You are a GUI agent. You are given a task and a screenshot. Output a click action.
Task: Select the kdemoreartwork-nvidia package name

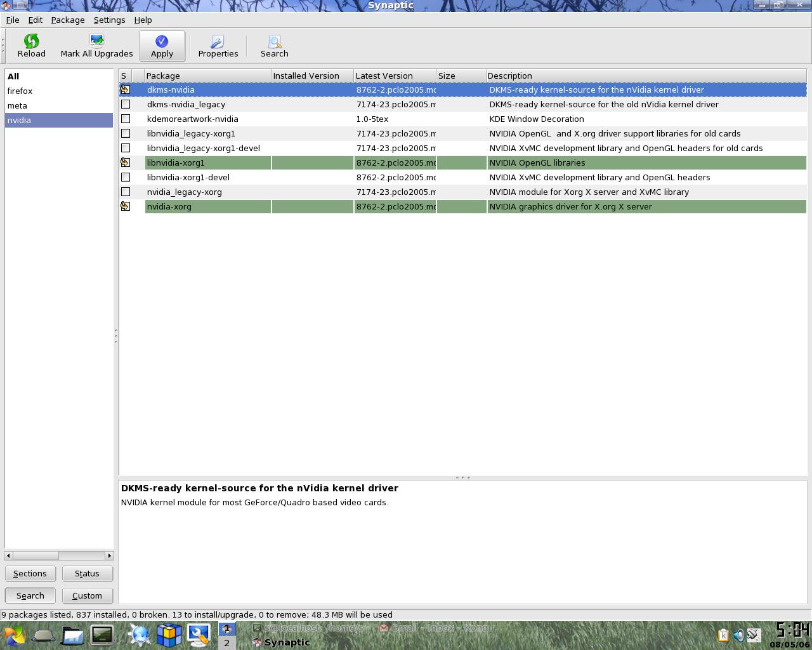193,119
